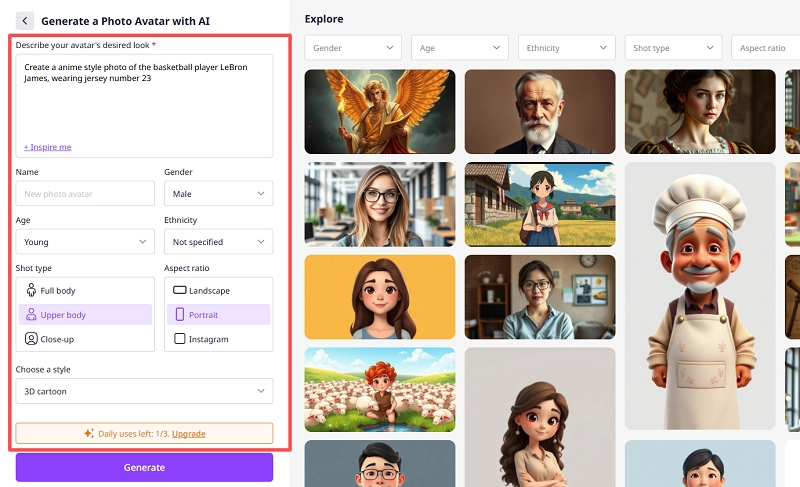800x487 pixels.
Task: Choose the Landscape aspect ratio
Action: coord(218,291)
